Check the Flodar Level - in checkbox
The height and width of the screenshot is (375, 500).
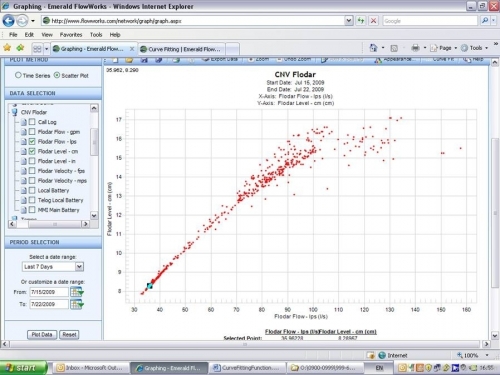32,161
